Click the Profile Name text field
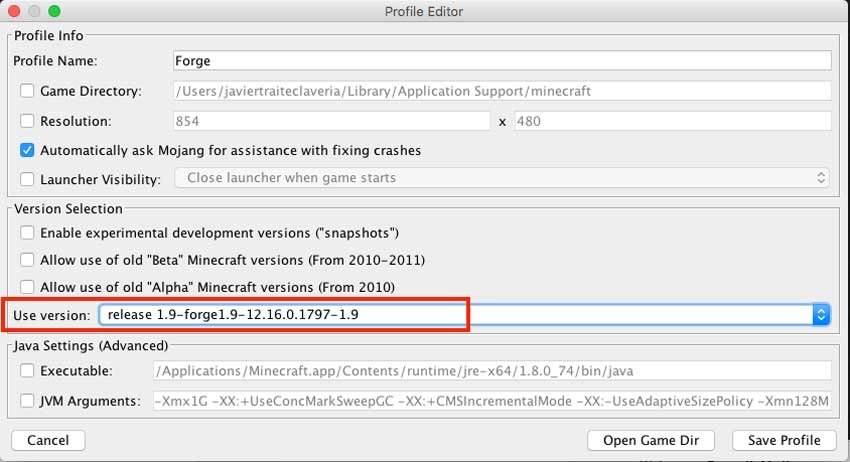Image resolution: width=850 pixels, height=462 pixels. (x=500, y=60)
